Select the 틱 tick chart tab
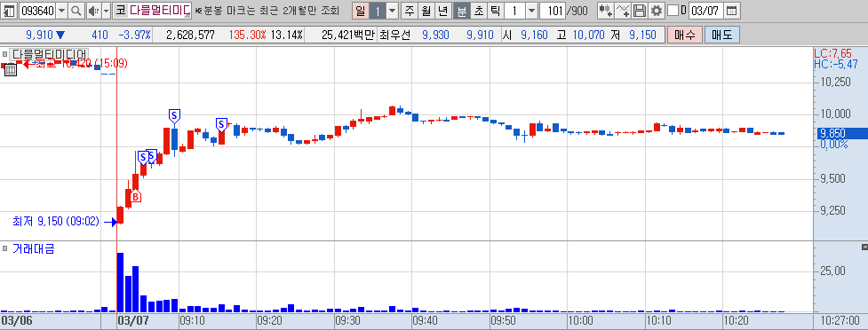Screen dimensions: 868x330 click(x=496, y=11)
